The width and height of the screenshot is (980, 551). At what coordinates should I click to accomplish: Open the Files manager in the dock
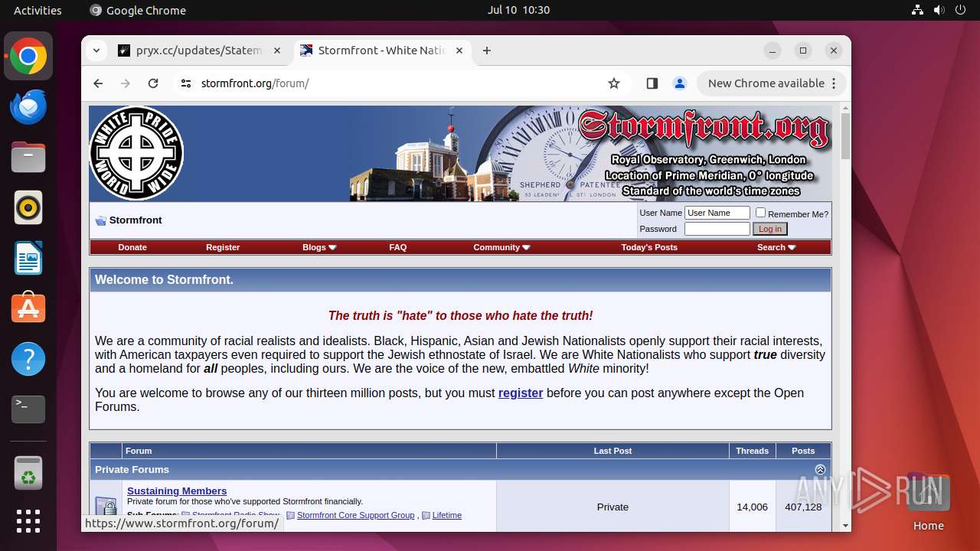click(28, 157)
